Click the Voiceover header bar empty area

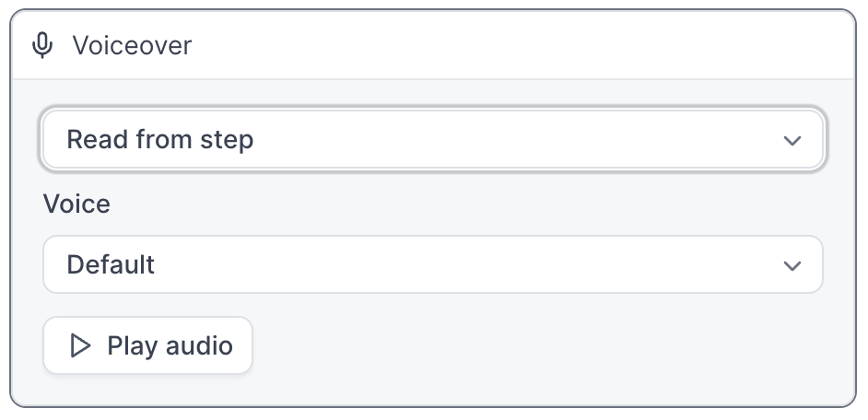pyautogui.click(x=521, y=45)
